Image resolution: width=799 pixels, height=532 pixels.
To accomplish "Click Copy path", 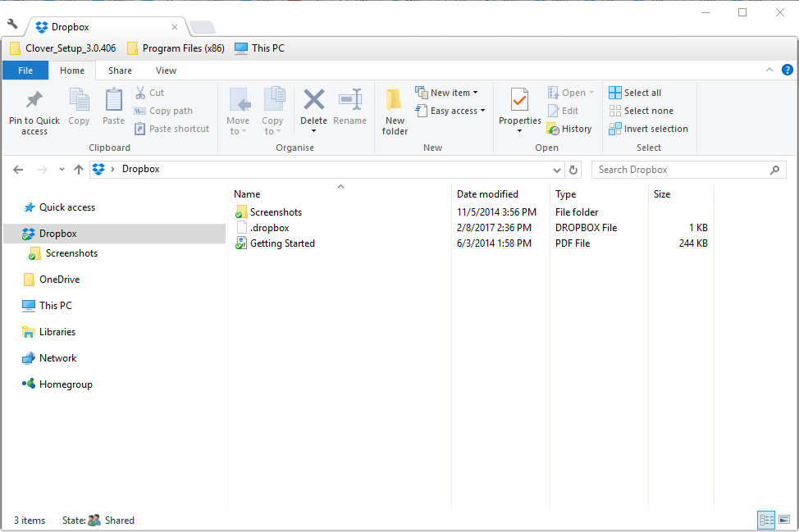I will click(163, 111).
